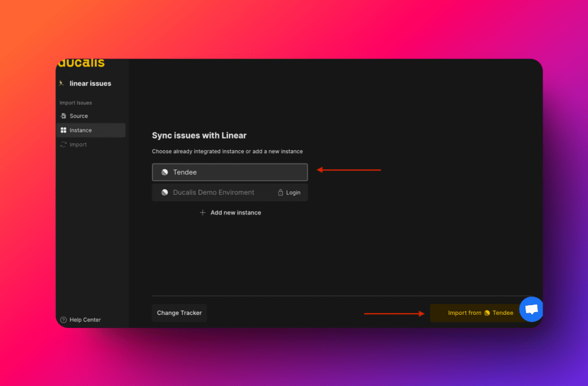588x386 pixels.
Task: Choose the Ducalis Demo Enviroment instance name
Action: [213, 193]
